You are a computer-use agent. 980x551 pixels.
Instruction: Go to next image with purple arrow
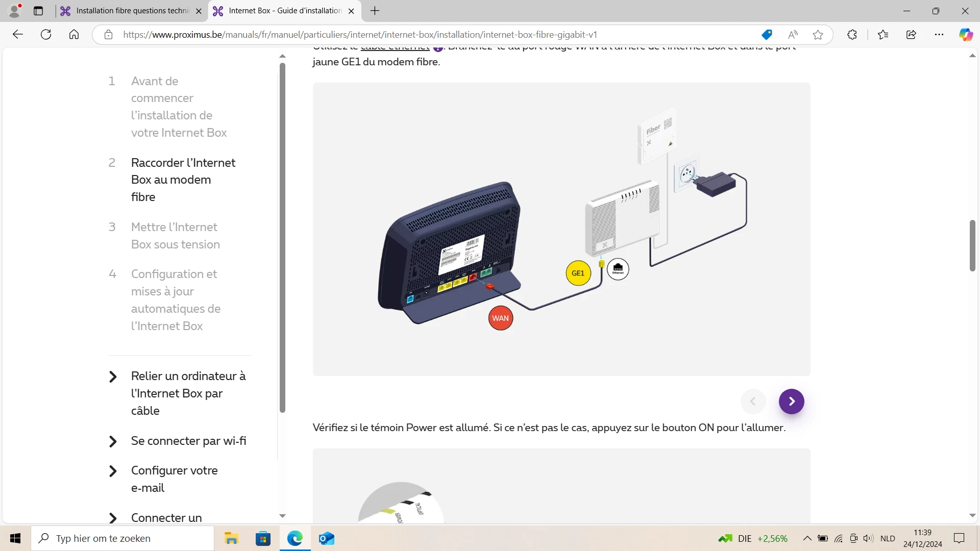(x=791, y=402)
